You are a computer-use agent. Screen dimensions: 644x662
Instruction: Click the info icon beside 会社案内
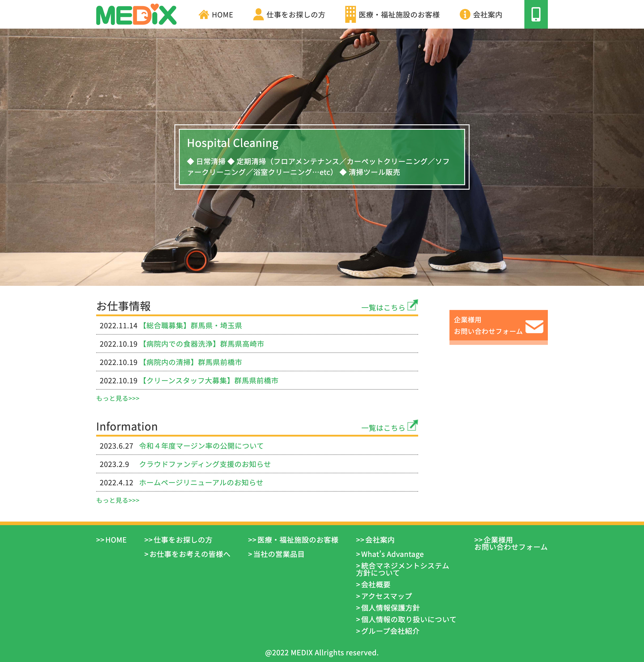(x=465, y=15)
